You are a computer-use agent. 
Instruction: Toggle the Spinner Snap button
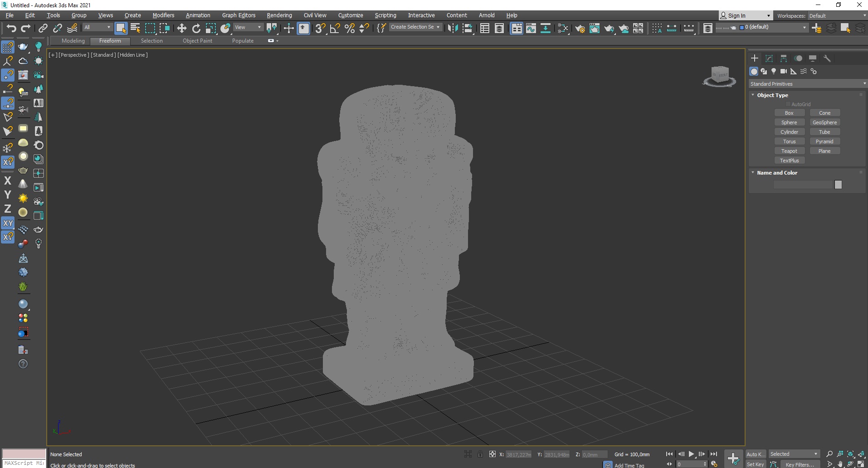364,28
